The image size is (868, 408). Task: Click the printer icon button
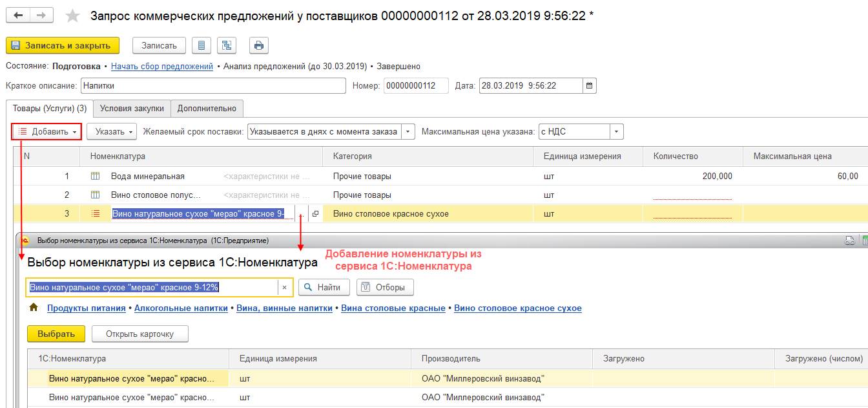point(259,45)
